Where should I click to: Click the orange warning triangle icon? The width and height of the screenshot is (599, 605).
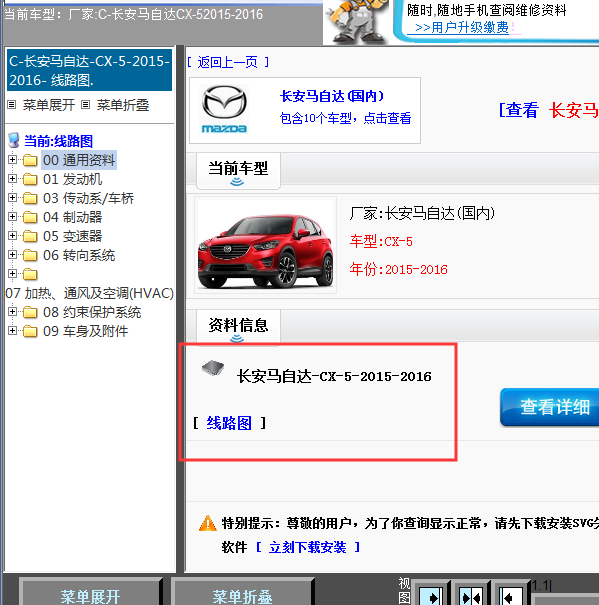click(x=208, y=524)
